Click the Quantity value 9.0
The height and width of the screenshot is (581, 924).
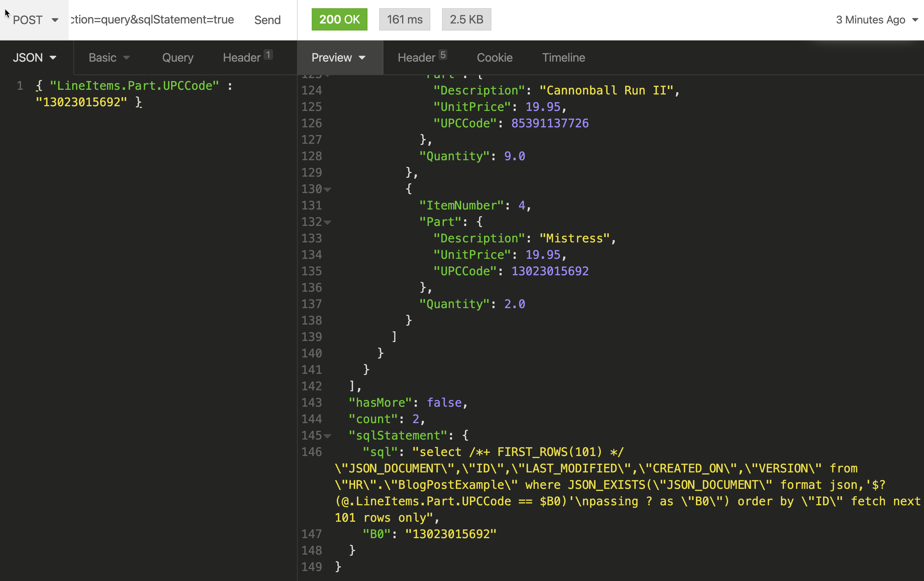click(x=515, y=156)
